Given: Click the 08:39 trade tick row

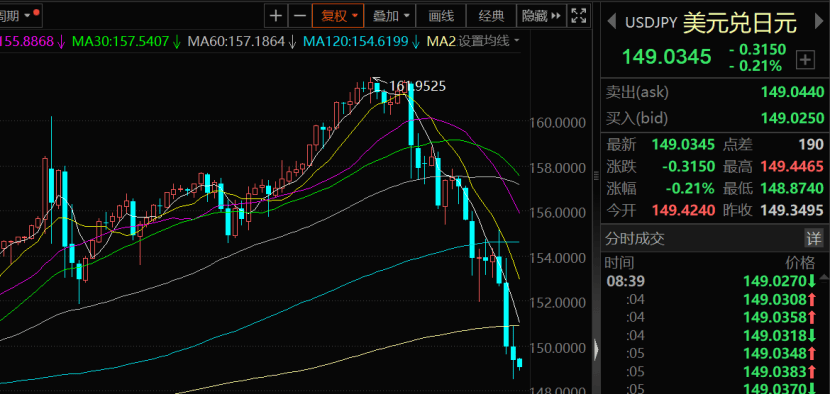Looking at the screenshot, I should click(716, 281).
